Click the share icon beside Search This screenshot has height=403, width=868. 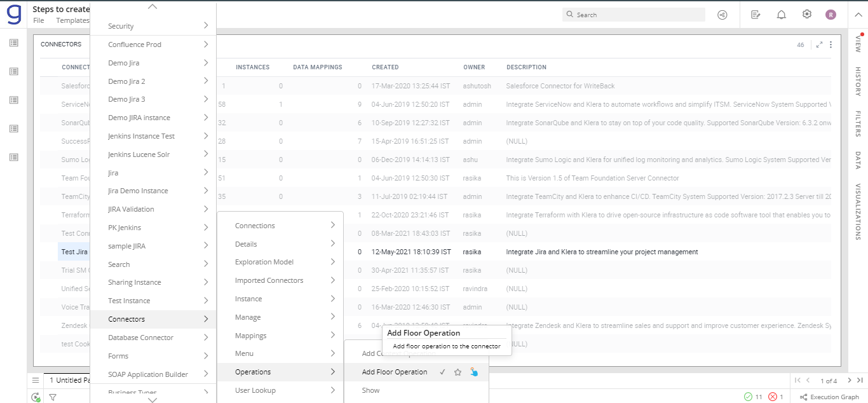[722, 15]
